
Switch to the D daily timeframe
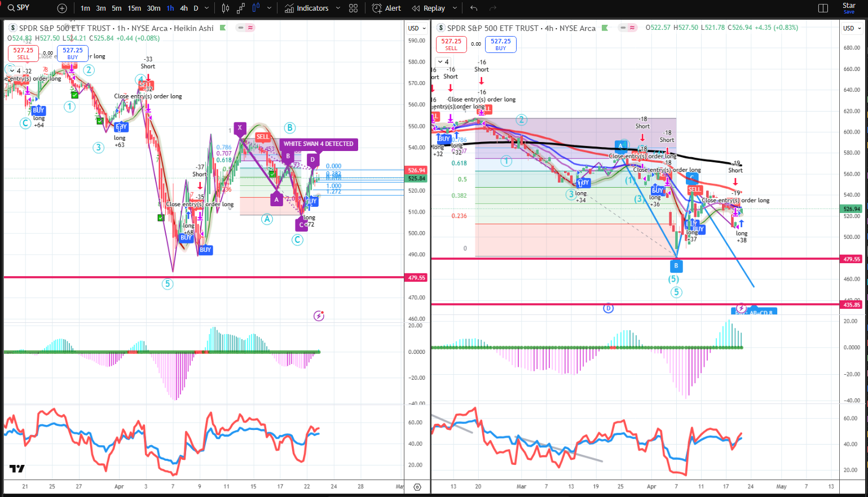click(196, 8)
